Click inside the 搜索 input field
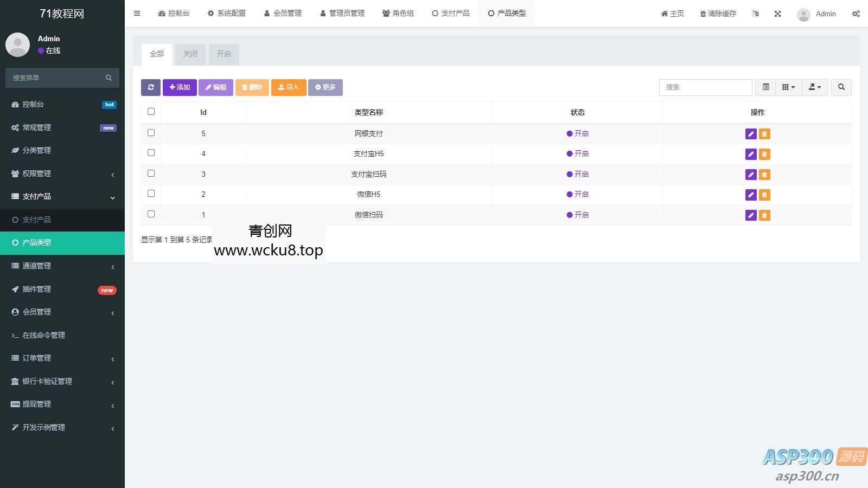Screen dimensions: 868x488 click(705, 87)
